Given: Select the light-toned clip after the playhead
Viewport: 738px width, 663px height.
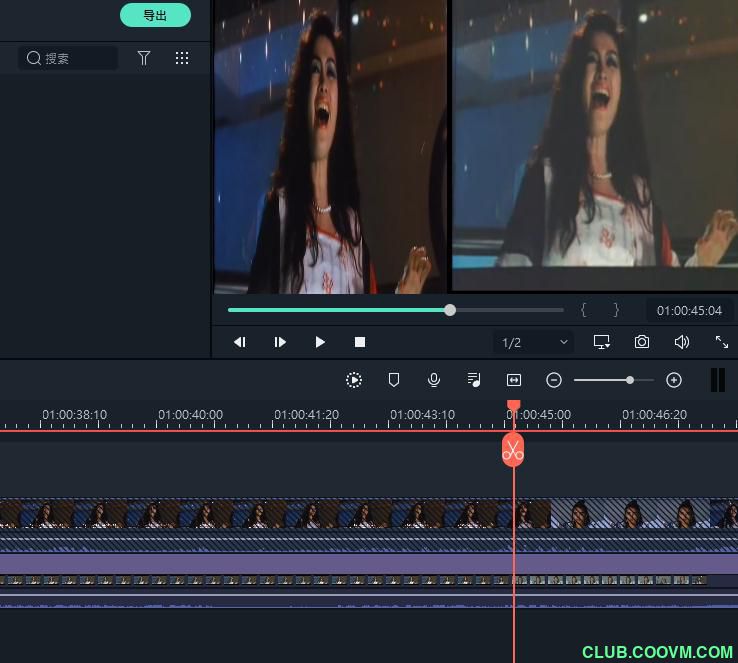Looking at the screenshot, I should pos(630,514).
